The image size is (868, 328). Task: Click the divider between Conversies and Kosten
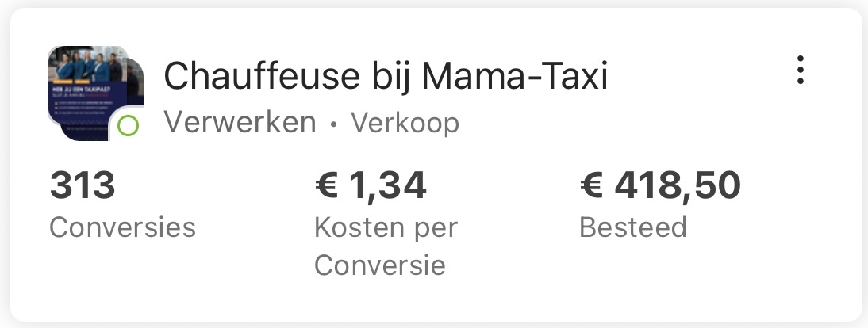tap(294, 222)
